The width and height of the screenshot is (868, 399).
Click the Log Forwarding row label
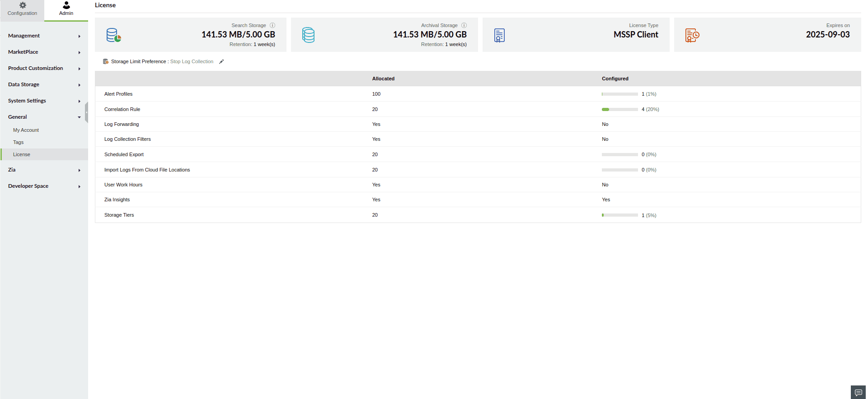[122, 124]
